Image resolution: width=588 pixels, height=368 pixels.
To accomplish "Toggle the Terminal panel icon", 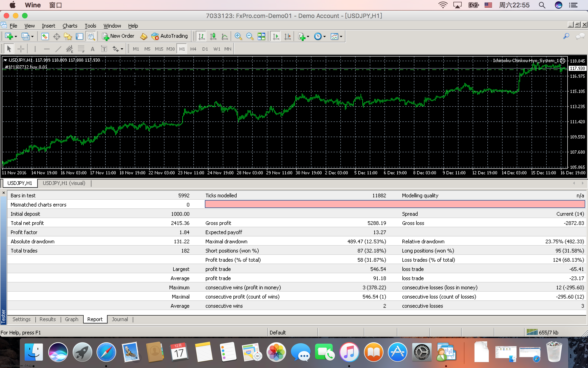I will click(79, 36).
